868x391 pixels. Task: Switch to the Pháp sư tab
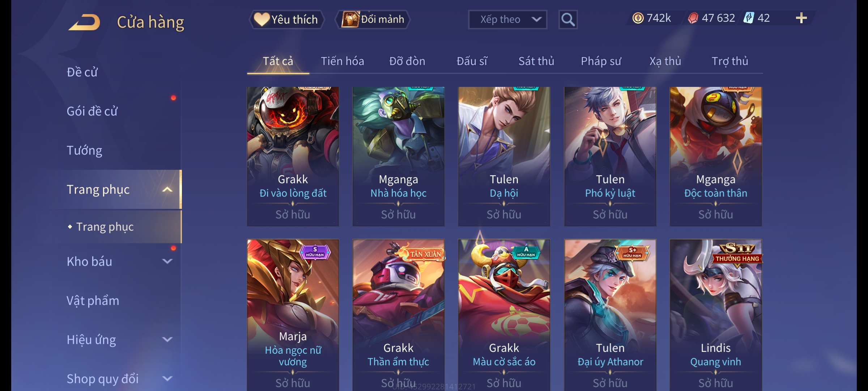coord(601,61)
